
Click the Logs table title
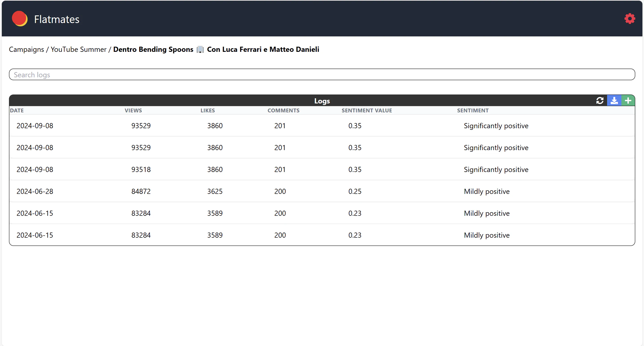(322, 101)
